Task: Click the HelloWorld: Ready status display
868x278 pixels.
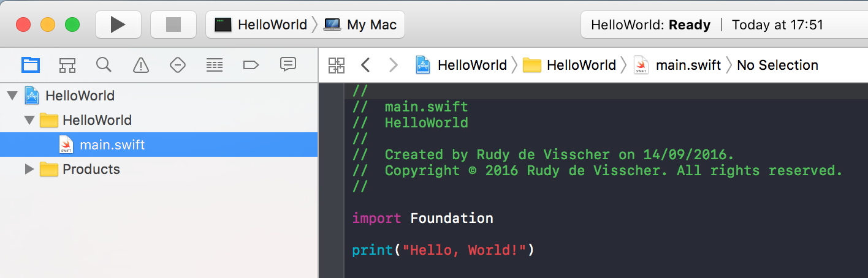Action: coord(650,25)
